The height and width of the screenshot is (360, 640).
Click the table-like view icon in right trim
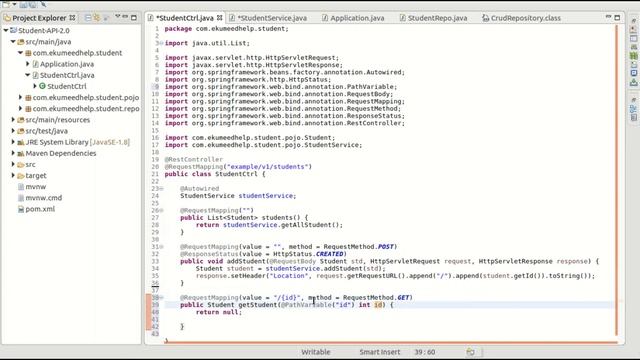point(633,39)
